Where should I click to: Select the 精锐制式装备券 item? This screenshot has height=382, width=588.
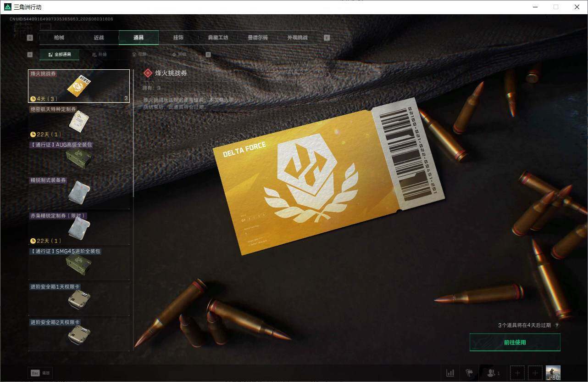pos(79,193)
